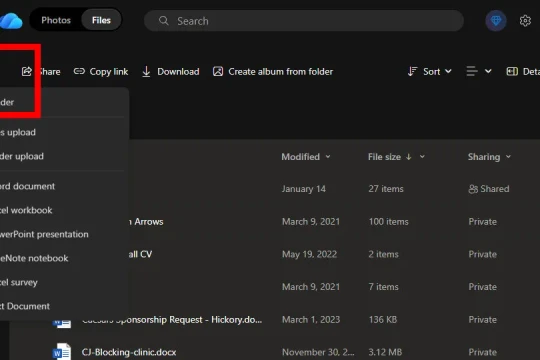Screen dimensions: 540x360
Task: Open the view layout options dropdown
Action: tap(479, 72)
